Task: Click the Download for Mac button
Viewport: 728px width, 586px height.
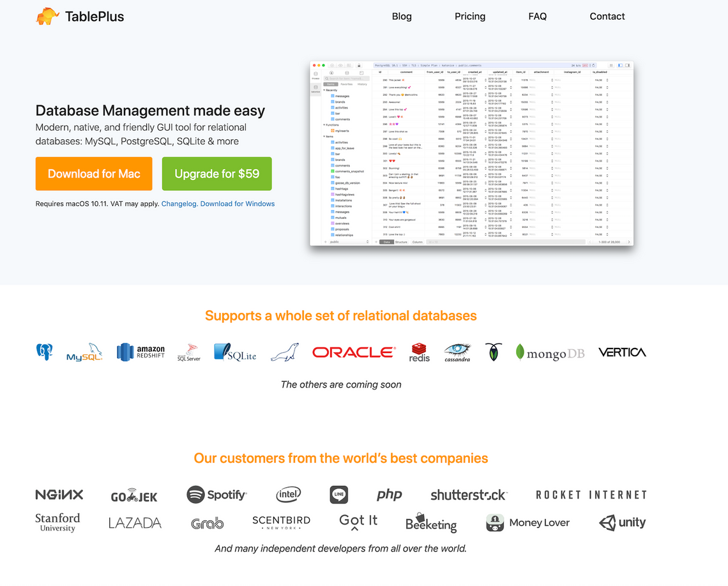Action: click(x=93, y=174)
